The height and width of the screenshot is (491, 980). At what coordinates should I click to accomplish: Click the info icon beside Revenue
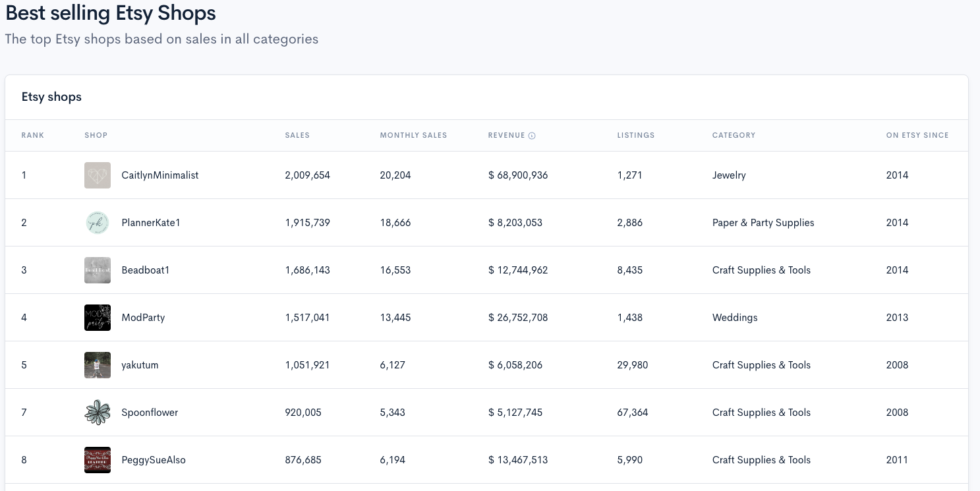[532, 136]
